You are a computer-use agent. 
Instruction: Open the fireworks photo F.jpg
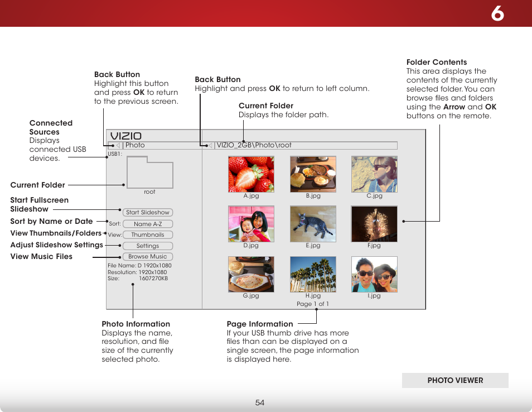click(374, 224)
